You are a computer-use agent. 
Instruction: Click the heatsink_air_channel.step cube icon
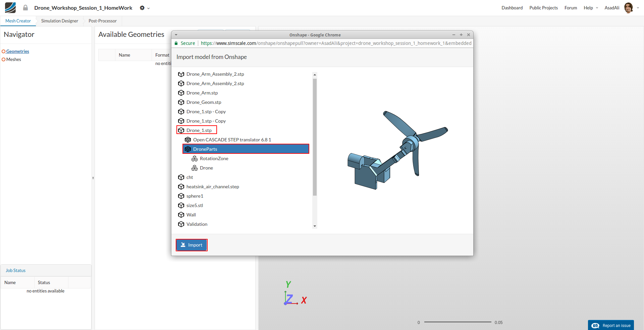181,187
